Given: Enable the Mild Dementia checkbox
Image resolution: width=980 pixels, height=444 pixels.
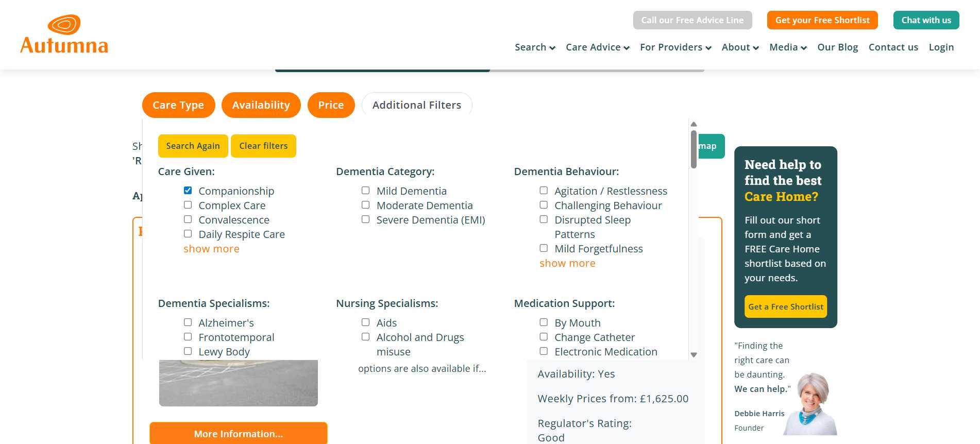Looking at the screenshot, I should point(366,191).
